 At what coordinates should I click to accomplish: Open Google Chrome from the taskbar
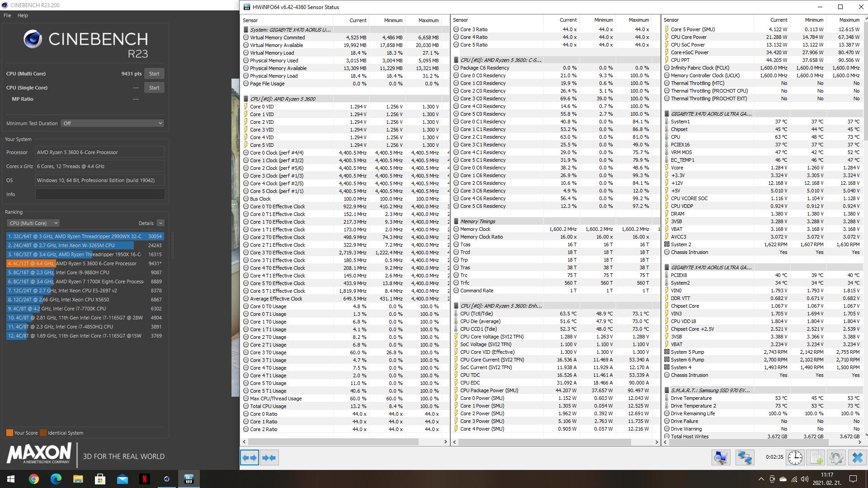34,479
